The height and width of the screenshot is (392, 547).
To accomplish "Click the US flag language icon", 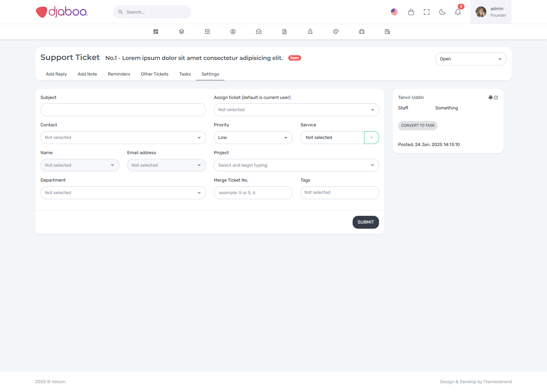I will pos(394,12).
